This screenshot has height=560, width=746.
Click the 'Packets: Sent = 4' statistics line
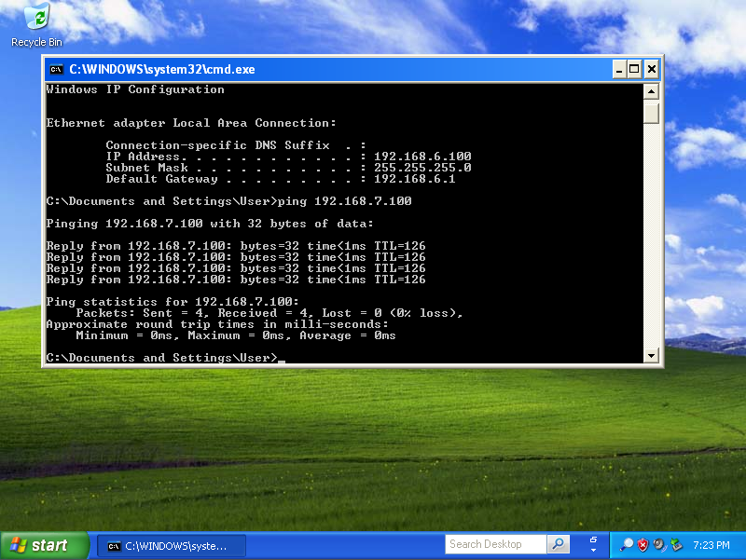(269, 313)
